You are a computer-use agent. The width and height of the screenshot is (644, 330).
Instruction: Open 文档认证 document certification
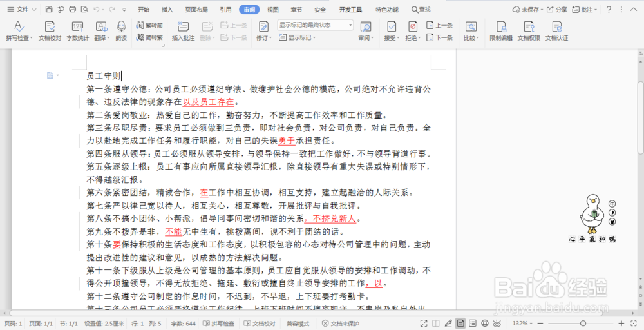[557, 31]
